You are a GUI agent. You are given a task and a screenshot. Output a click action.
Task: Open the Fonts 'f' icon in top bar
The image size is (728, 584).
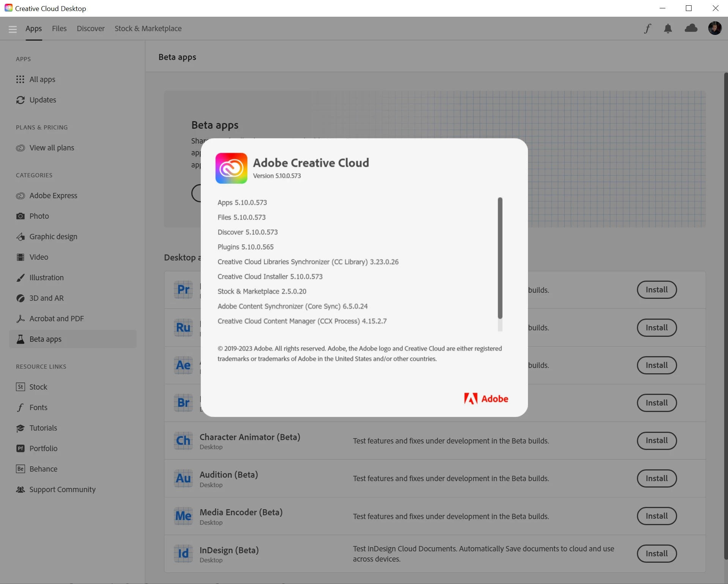648,28
